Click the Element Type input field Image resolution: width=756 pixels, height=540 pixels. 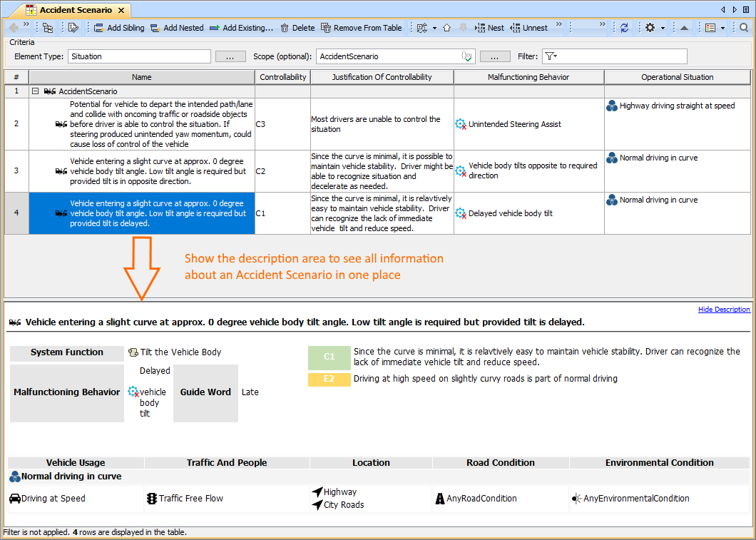tap(140, 56)
